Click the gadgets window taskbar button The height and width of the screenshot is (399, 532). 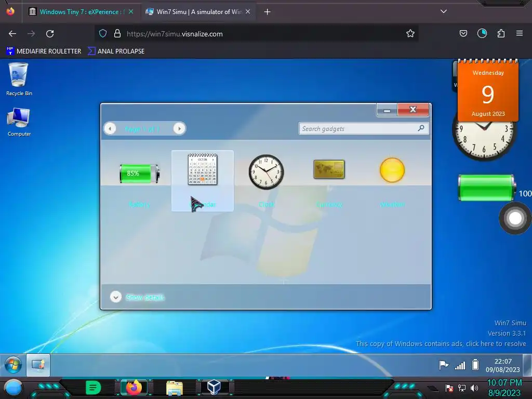tap(38, 365)
